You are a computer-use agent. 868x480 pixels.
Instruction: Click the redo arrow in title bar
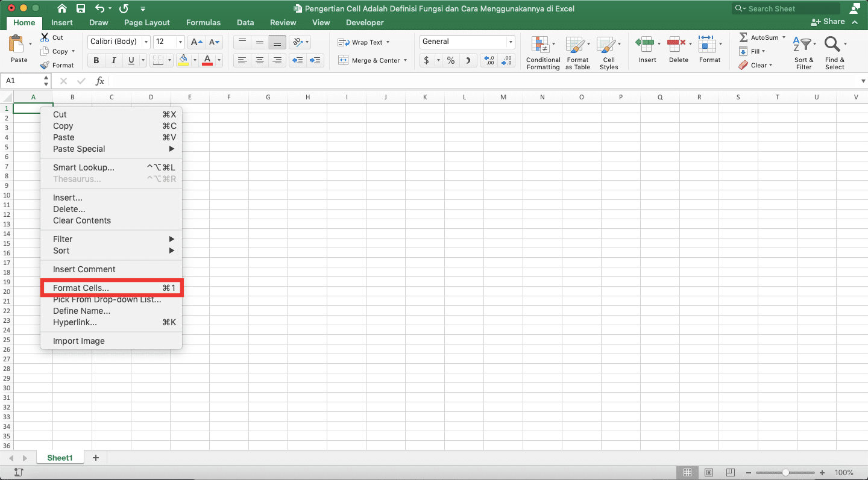pyautogui.click(x=124, y=8)
